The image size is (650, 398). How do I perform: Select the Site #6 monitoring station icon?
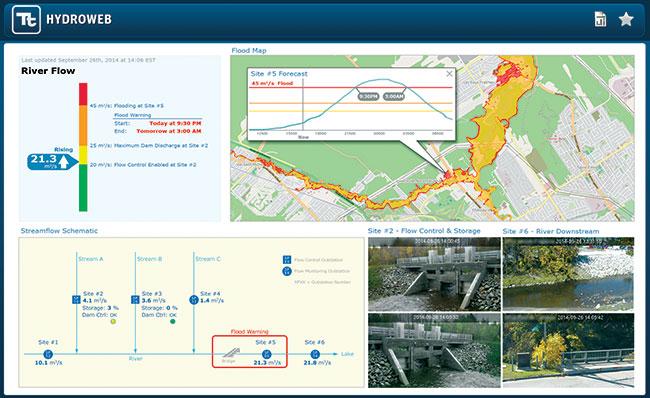315,354
